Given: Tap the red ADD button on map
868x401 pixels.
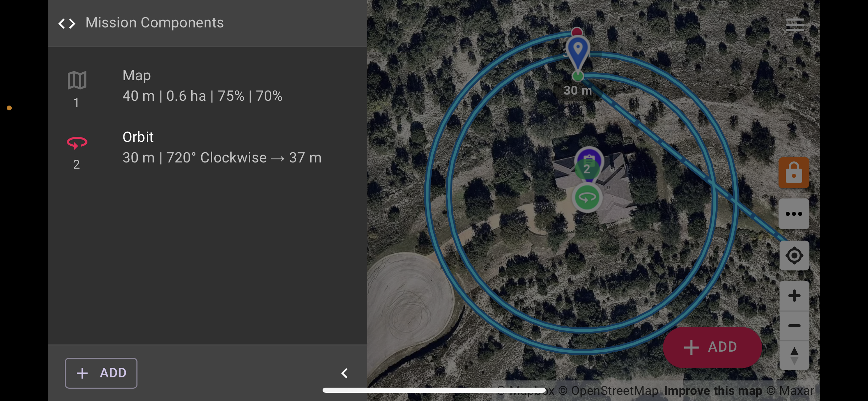Looking at the screenshot, I should 712,347.
